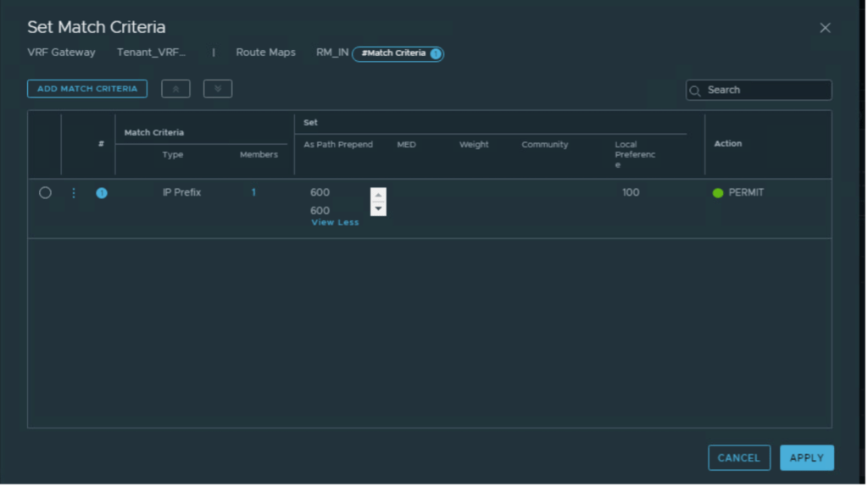This screenshot has height=487, width=868.
Task: Click the Local Preference value 100
Action: (631, 193)
